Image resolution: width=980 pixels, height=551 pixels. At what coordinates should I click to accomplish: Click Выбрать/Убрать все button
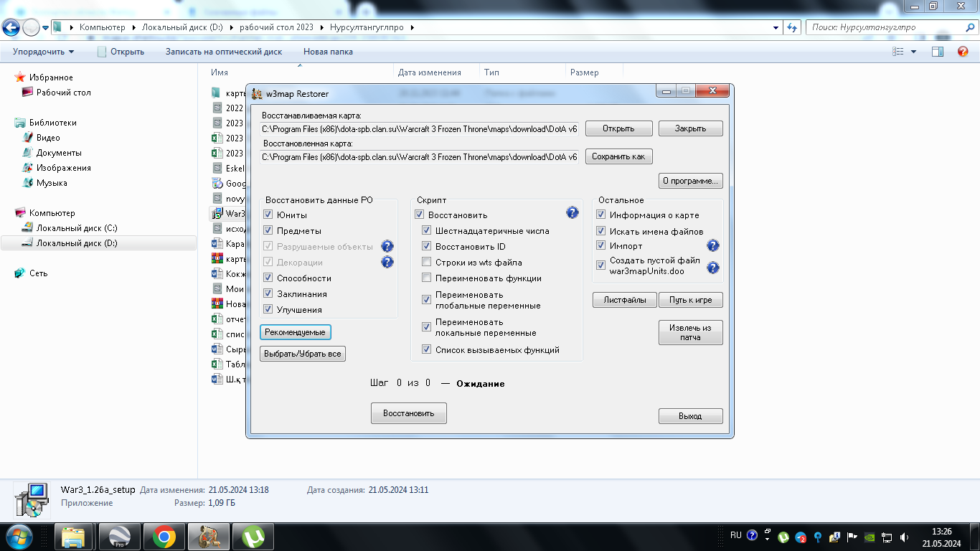pos(302,354)
